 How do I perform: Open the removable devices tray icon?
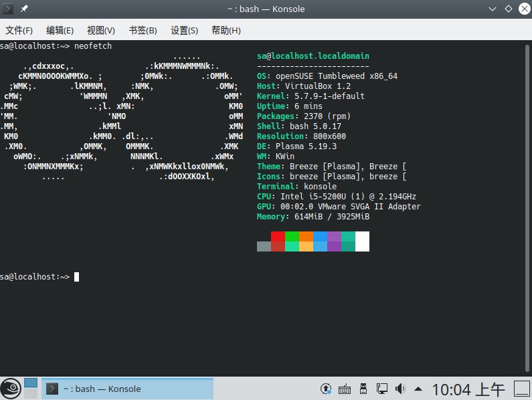(363, 389)
